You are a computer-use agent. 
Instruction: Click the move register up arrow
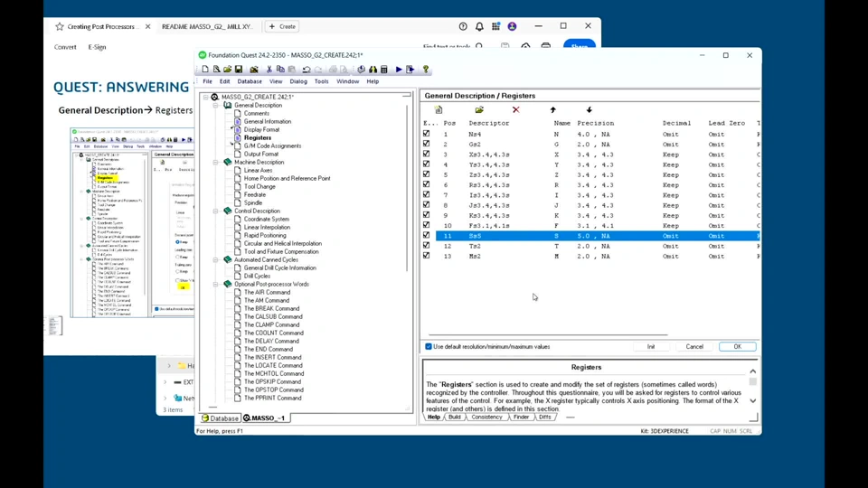(x=552, y=110)
